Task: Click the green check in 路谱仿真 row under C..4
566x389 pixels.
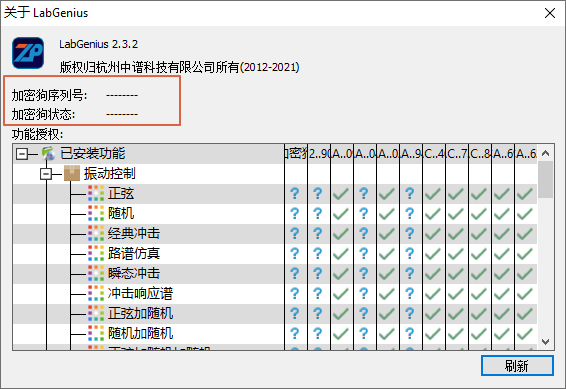Action: (432, 254)
